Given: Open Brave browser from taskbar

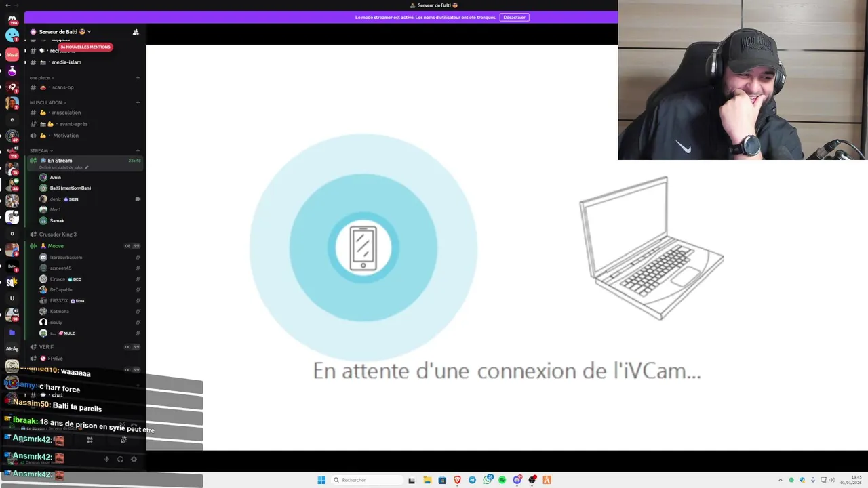Looking at the screenshot, I should pos(457,480).
